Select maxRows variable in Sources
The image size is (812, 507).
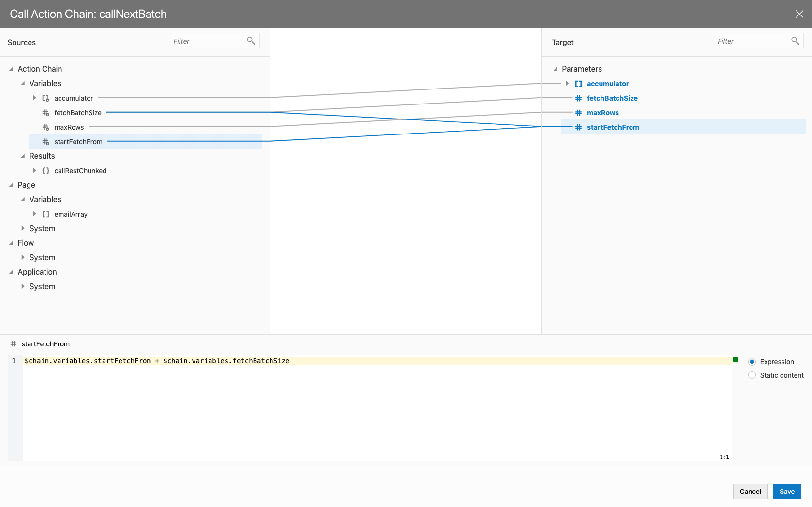(69, 127)
